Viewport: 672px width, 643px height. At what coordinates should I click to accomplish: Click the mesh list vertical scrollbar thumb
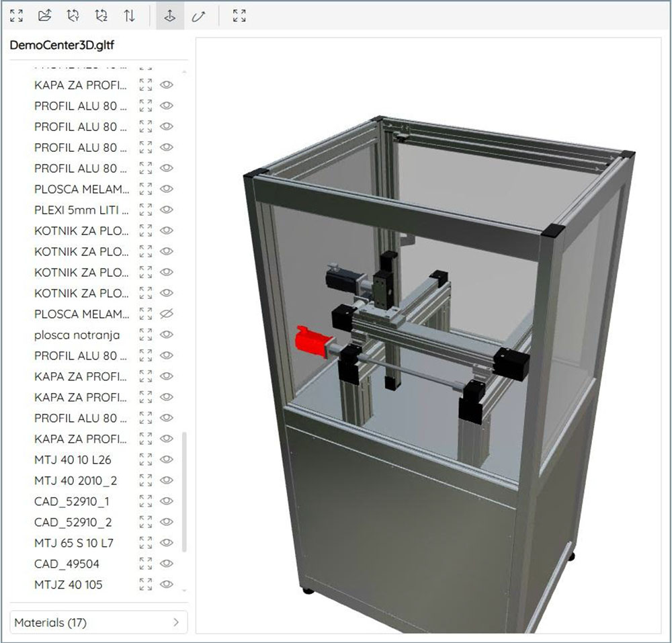click(185, 490)
